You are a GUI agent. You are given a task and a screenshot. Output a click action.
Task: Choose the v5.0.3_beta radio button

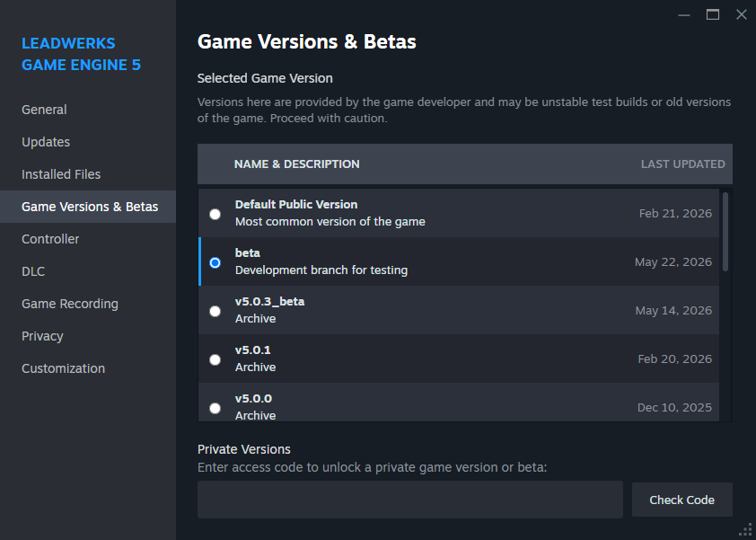(x=215, y=311)
